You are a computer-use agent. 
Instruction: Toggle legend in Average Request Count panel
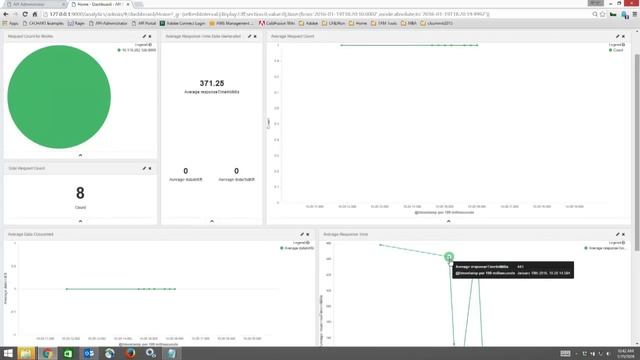pyautogui.click(x=617, y=44)
